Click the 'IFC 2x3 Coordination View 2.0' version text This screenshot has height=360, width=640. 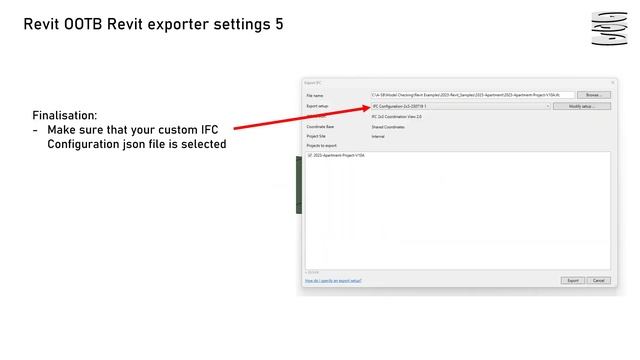coord(396,117)
